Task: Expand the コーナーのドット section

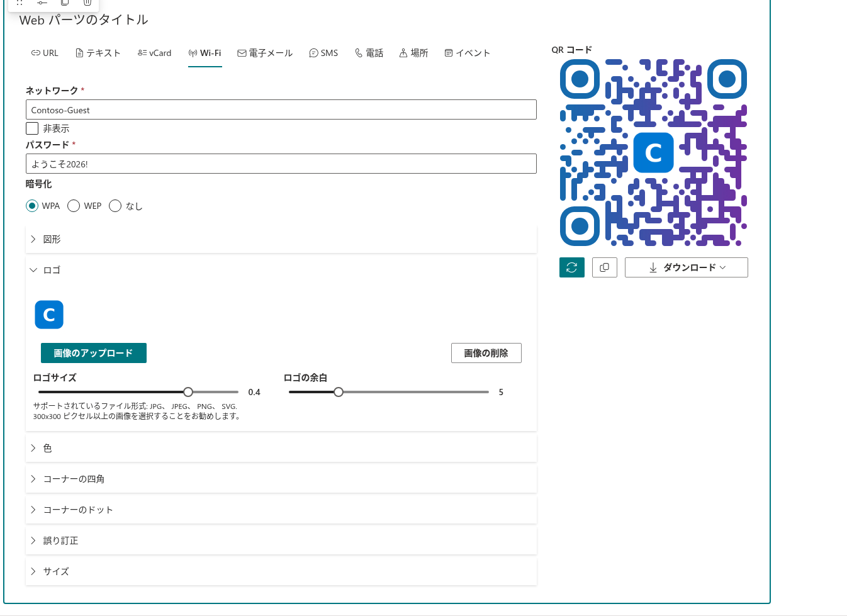Action: point(281,510)
